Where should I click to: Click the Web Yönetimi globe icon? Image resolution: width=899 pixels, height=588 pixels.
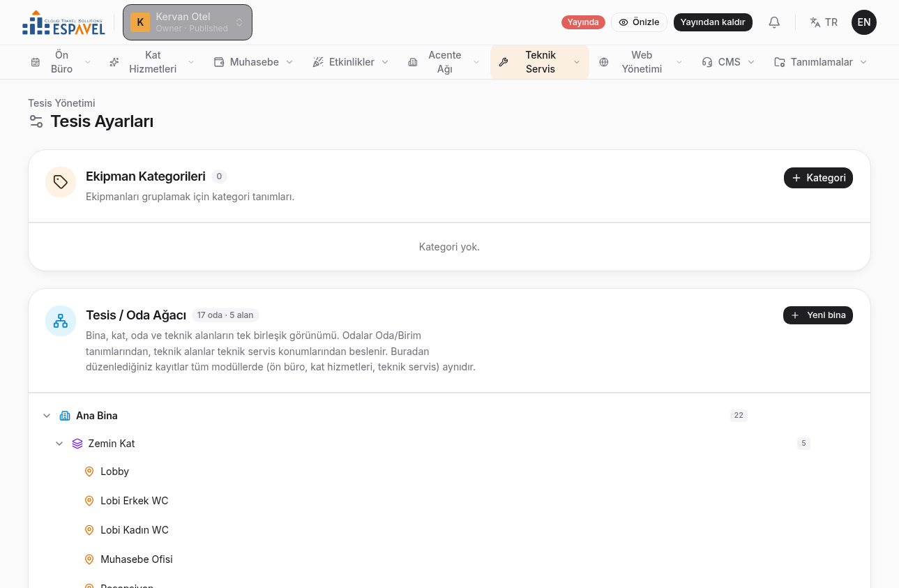[604, 62]
